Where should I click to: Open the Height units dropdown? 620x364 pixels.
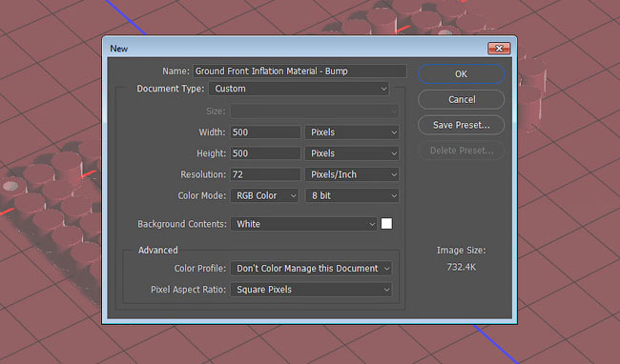[352, 153]
